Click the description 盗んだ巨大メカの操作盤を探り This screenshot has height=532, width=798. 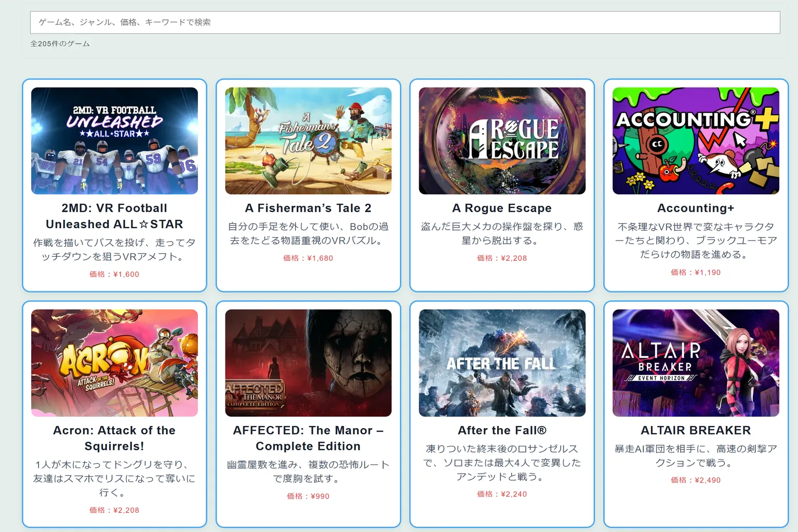click(502, 233)
